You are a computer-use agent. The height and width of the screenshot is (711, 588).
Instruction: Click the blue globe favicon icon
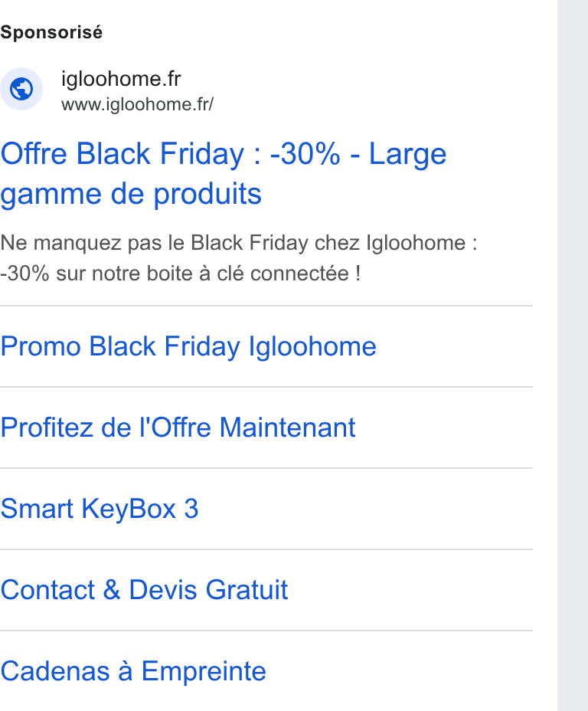[21, 89]
